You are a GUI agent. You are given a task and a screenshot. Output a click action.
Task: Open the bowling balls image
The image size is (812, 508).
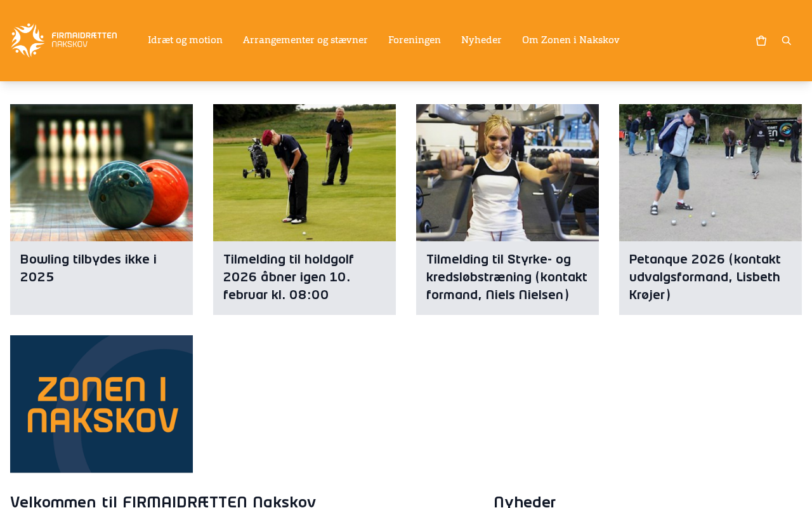101,173
